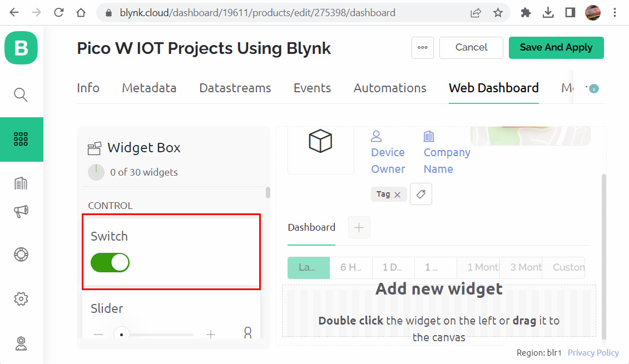Click Save And Apply
Screen dimensions: 629x364
[556, 48]
